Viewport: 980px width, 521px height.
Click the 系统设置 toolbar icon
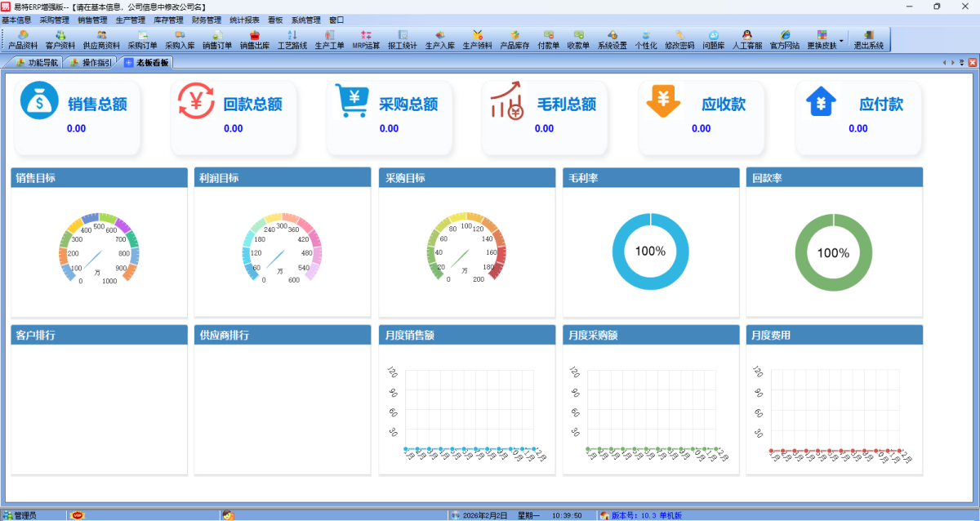tap(612, 39)
